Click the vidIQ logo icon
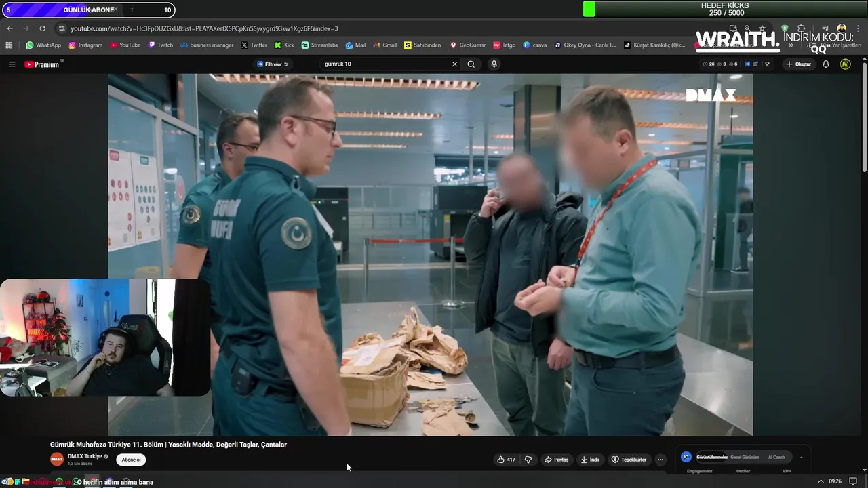 pyautogui.click(x=686, y=457)
